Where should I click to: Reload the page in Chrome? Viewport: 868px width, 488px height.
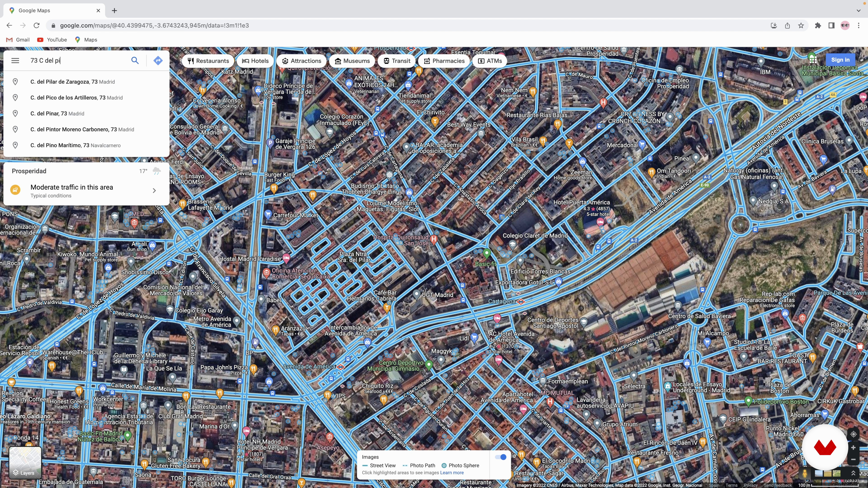point(36,26)
